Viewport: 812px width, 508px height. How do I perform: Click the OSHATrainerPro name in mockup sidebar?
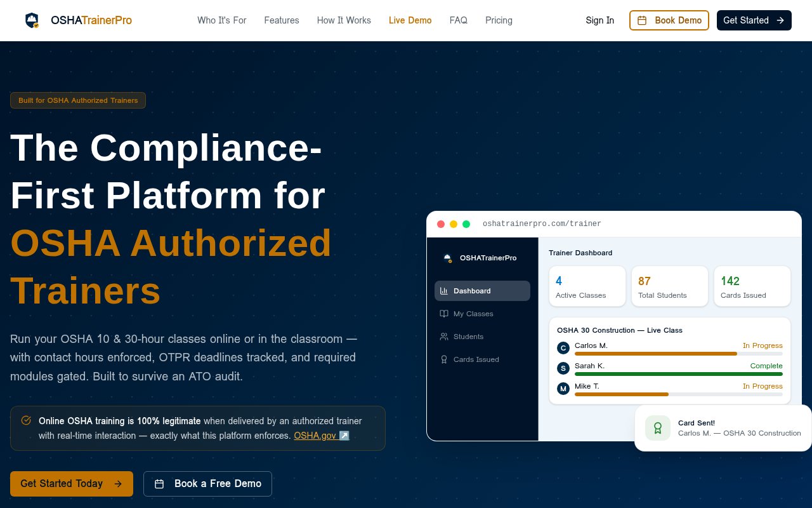coord(488,258)
